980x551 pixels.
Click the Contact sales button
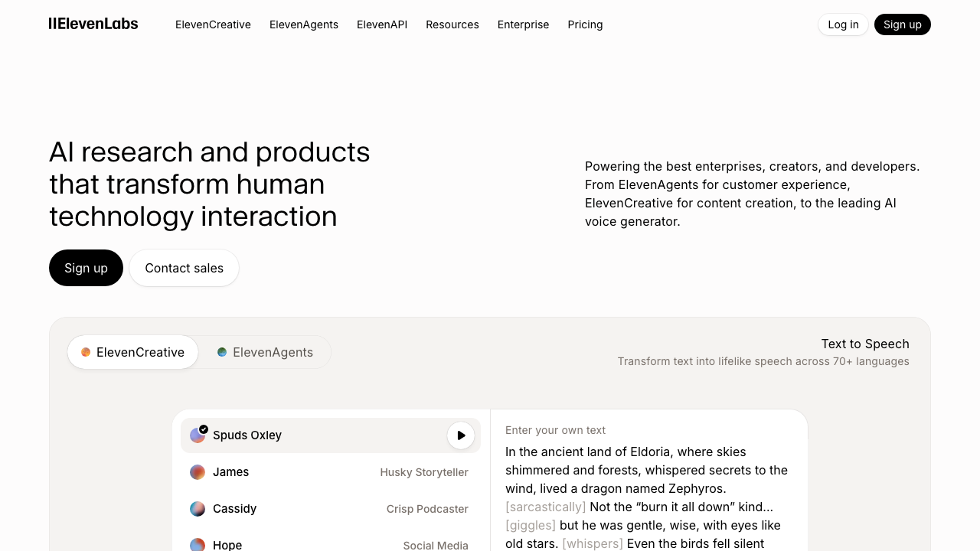(184, 268)
